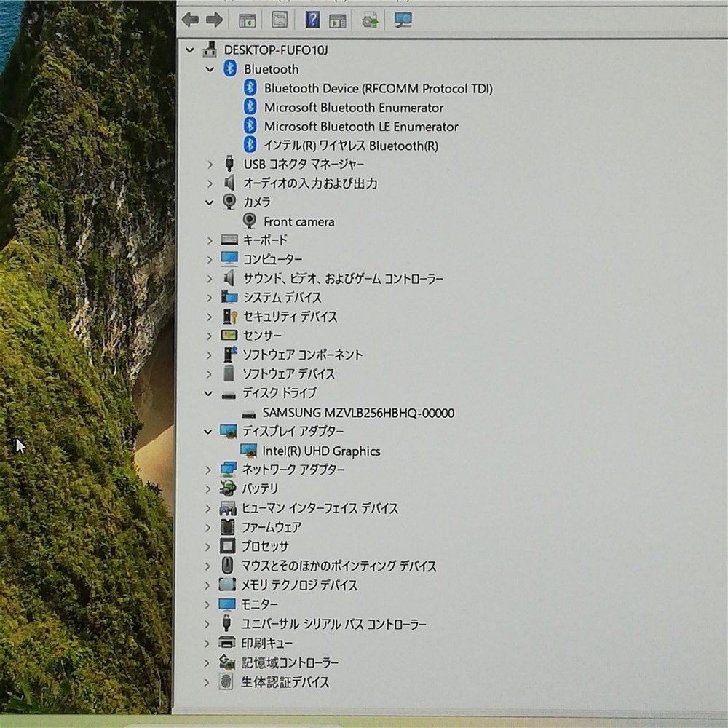Expand USB コネクタ マネージャー category
Screen dimensions: 728x728
210,165
